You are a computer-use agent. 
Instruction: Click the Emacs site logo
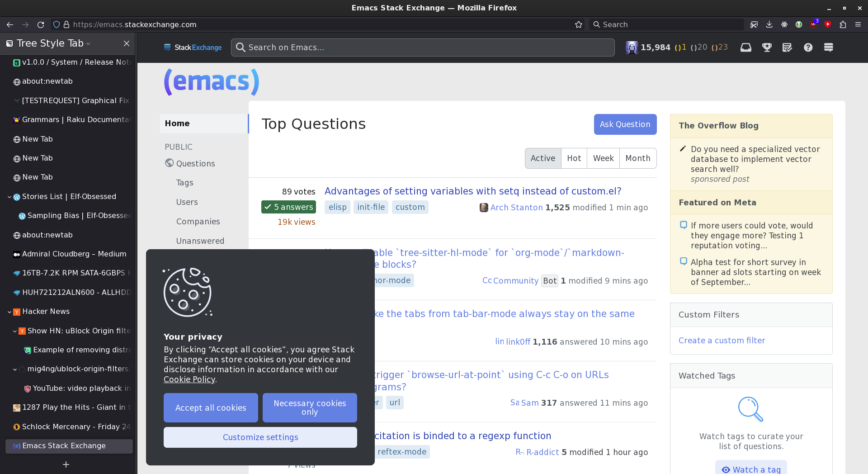(211, 82)
